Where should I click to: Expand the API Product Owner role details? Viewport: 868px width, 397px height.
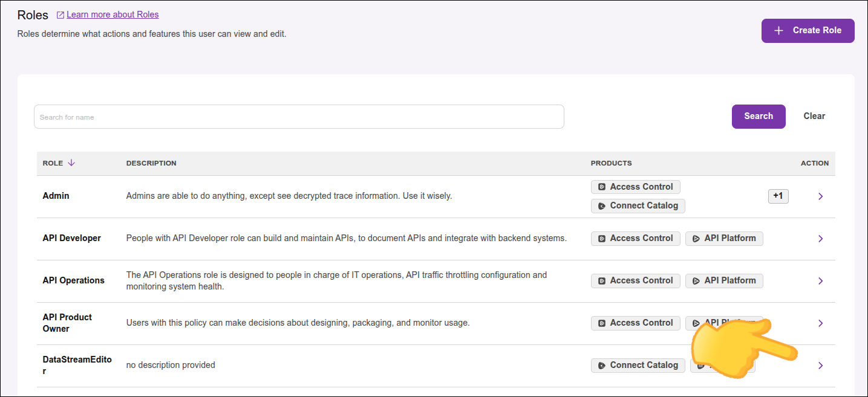[820, 323]
